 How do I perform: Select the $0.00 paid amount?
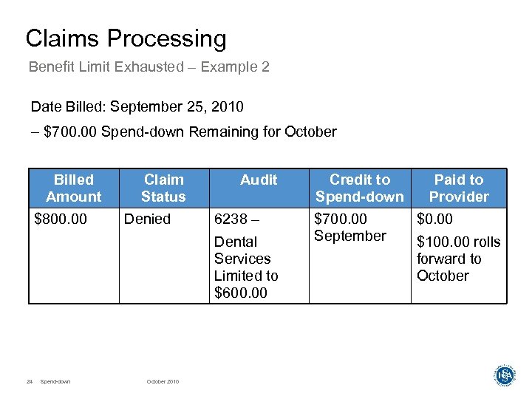click(435, 219)
